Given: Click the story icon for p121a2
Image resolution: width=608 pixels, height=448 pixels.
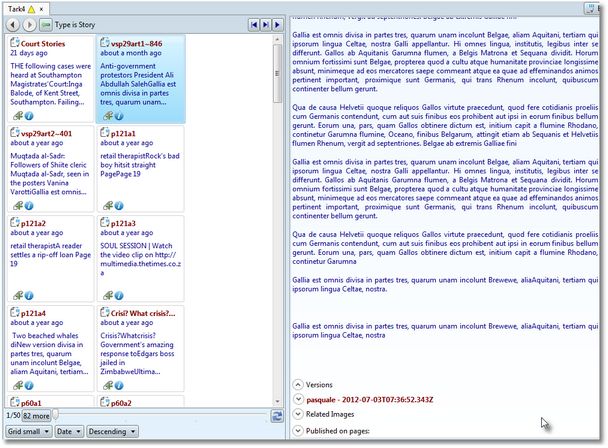Looking at the screenshot, I should pos(15,222).
